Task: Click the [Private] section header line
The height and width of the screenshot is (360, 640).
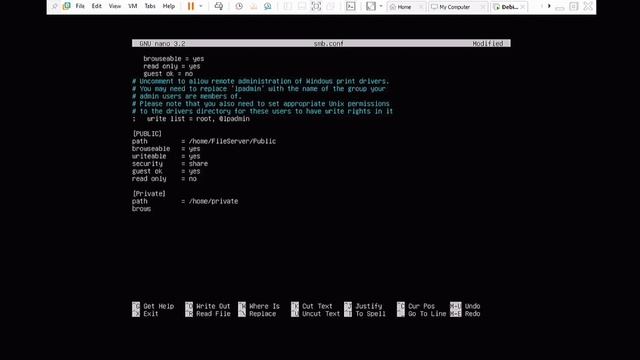Action: coord(149,194)
